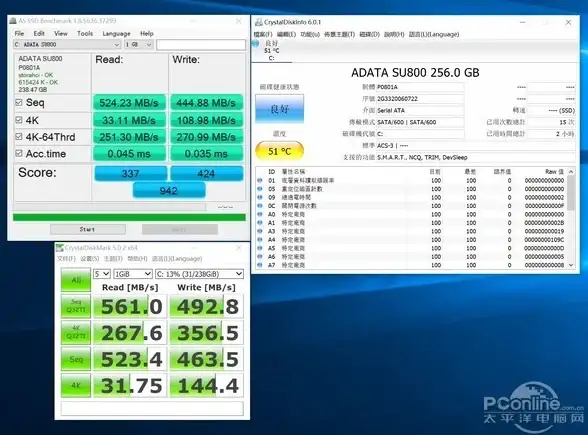
Task: Open the 編輯(E) menu in CrystalDiskInfo
Action: click(286, 34)
